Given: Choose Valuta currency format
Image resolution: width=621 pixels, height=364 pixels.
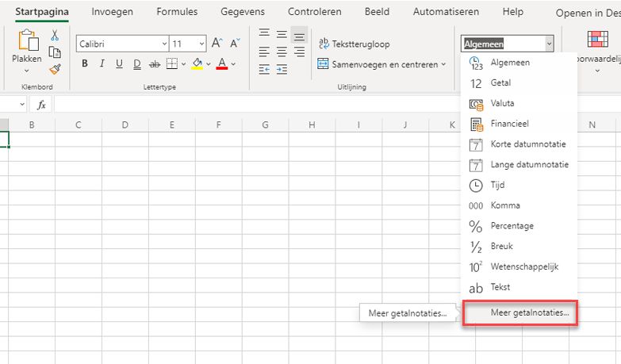Looking at the screenshot, I should (x=519, y=103).
